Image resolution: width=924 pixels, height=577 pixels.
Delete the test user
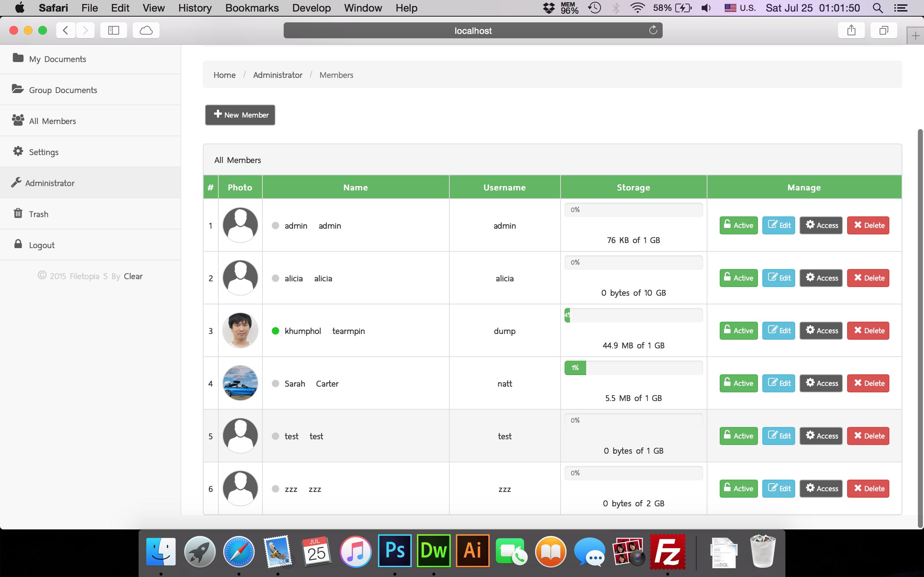point(868,436)
